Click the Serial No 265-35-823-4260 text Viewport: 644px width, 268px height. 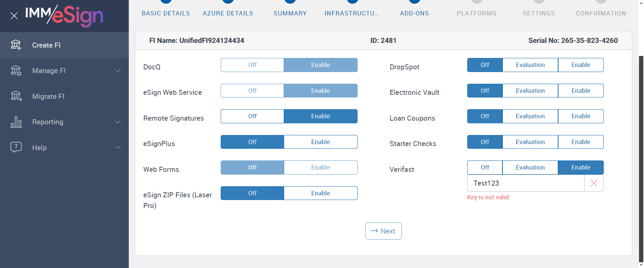click(x=573, y=41)
